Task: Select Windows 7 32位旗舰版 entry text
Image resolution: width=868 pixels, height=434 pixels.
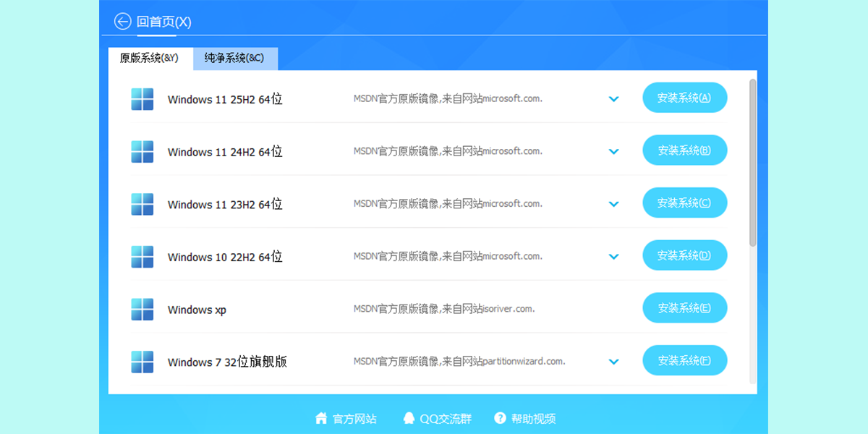Action: click(x=227, y=362)
